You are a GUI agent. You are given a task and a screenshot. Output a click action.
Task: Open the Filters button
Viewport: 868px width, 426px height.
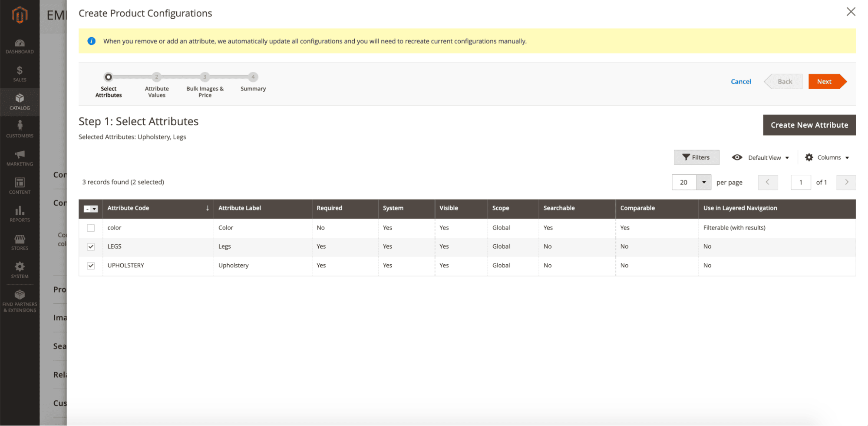(x=696, y=157)
